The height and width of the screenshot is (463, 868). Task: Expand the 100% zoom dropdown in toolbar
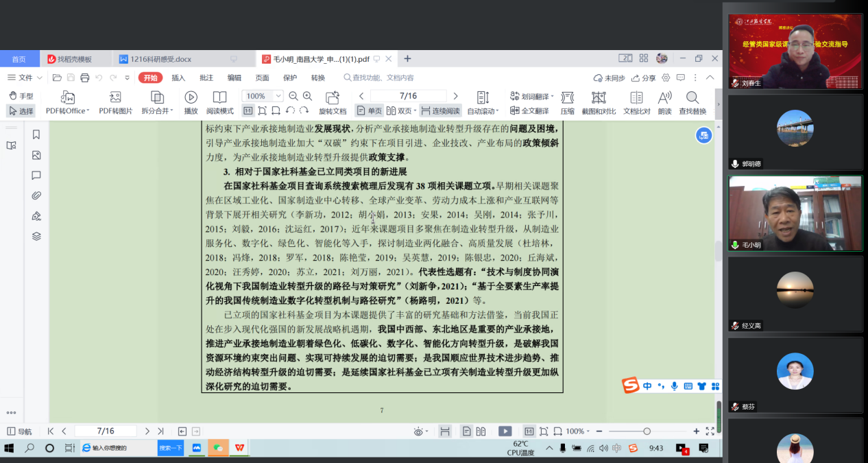[x=278, y=97]
